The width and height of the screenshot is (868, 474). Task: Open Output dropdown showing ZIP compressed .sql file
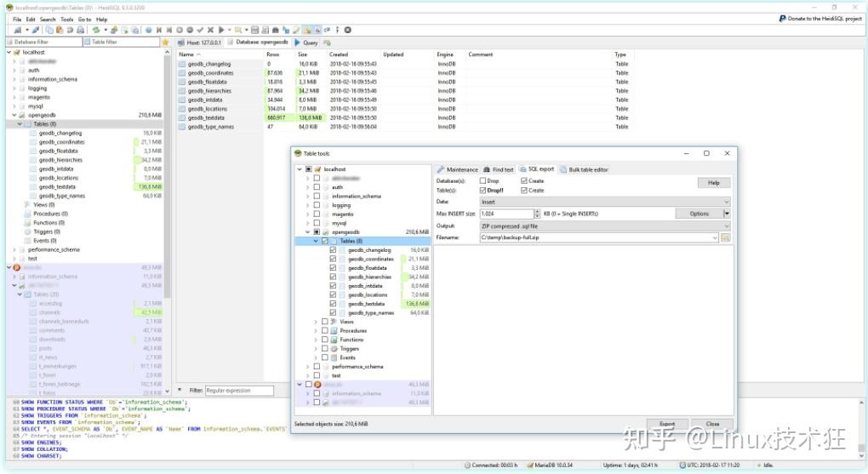pyautogui.click(x=605, y=226)
